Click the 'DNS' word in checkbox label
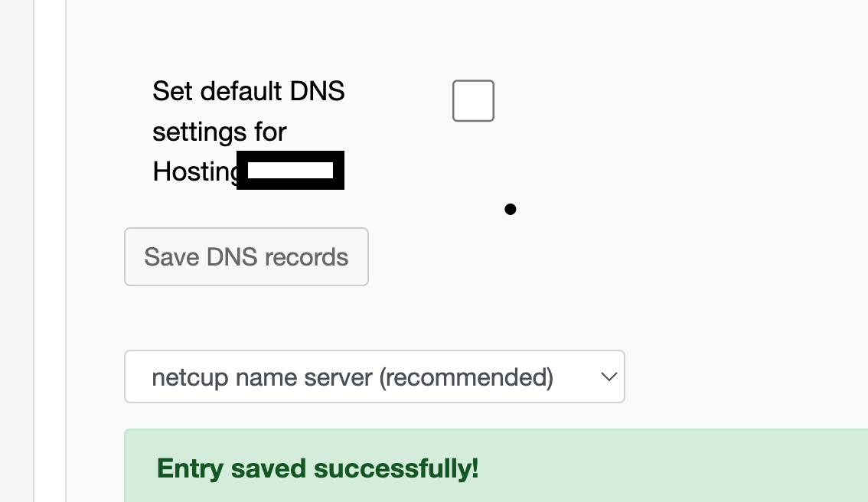Viewport: 868px width, 502px height. tap(317, 91)
